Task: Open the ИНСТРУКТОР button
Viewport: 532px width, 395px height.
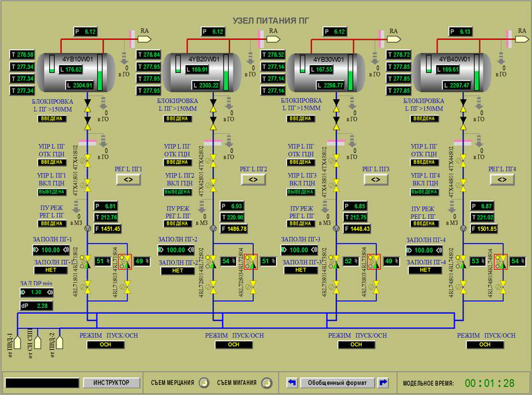Action: tap(111, 382)
